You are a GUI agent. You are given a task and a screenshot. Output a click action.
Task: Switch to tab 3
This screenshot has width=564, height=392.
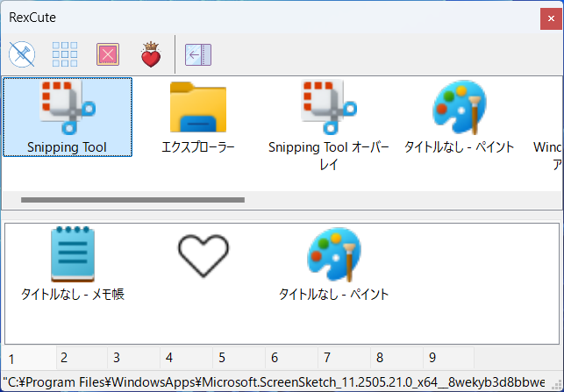pyautogui.click(x=134, y=358)
